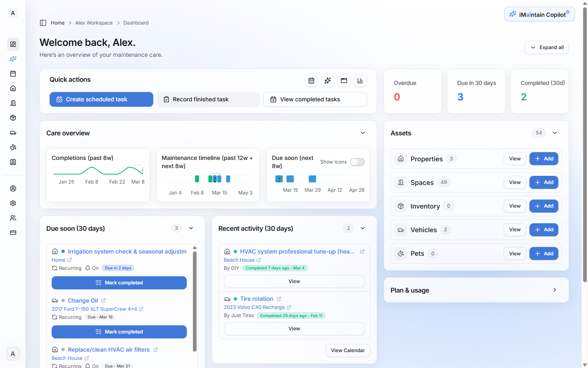Click Create scheduled task button

click(x=101, y=99)
